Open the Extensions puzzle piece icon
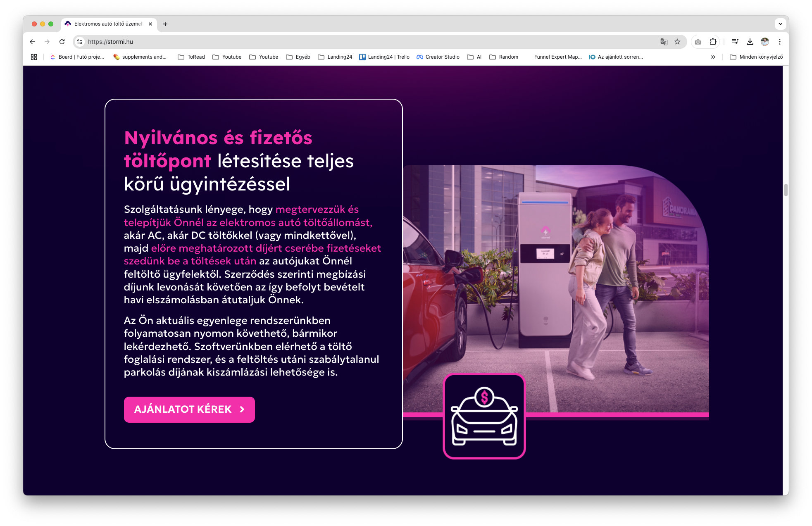This screenshot has width=812, height=526. [x=713, y=42]
